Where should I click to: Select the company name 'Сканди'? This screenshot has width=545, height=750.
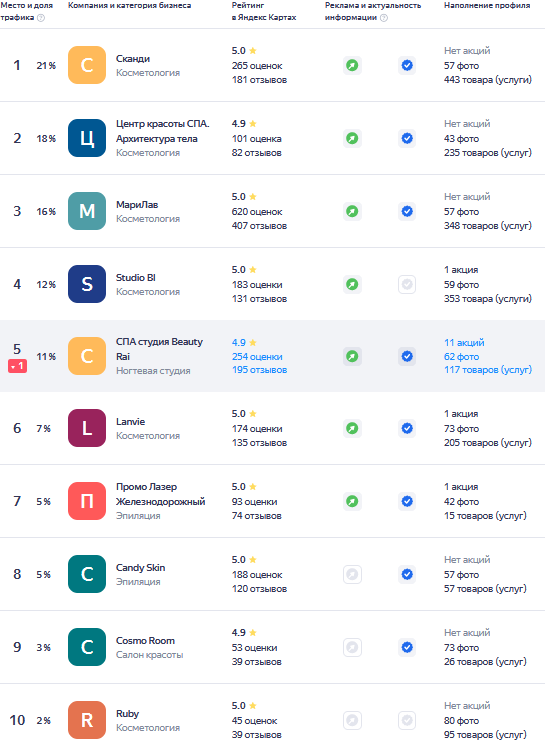click(x=133, y=58)
